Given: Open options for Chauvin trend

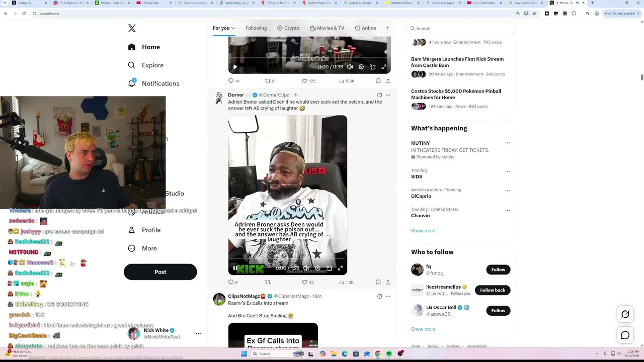Looking at the screenshot, I should click(507, 210).
